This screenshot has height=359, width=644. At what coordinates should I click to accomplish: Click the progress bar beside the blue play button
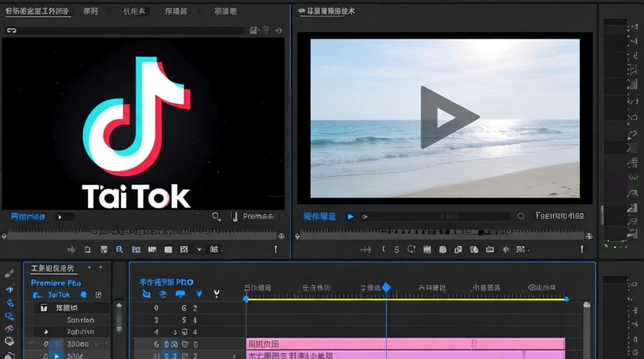pos(436,217)
